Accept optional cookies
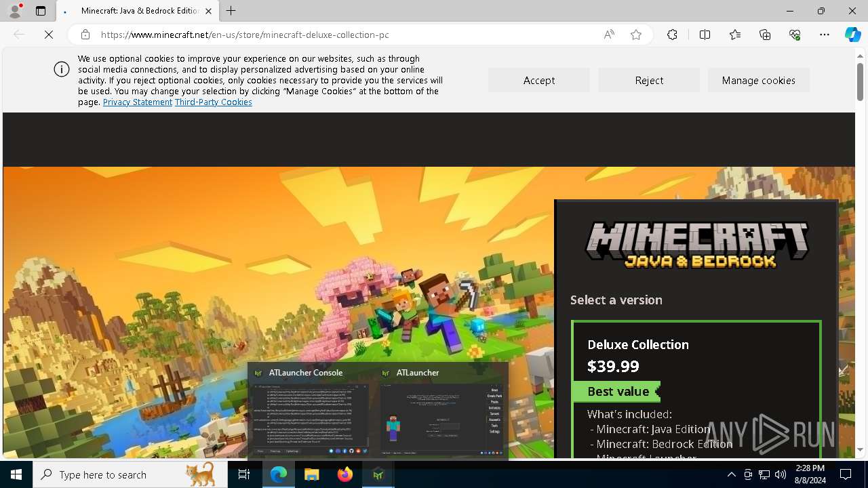The width and height of the screenshot is (868, 488). point(539,80)
